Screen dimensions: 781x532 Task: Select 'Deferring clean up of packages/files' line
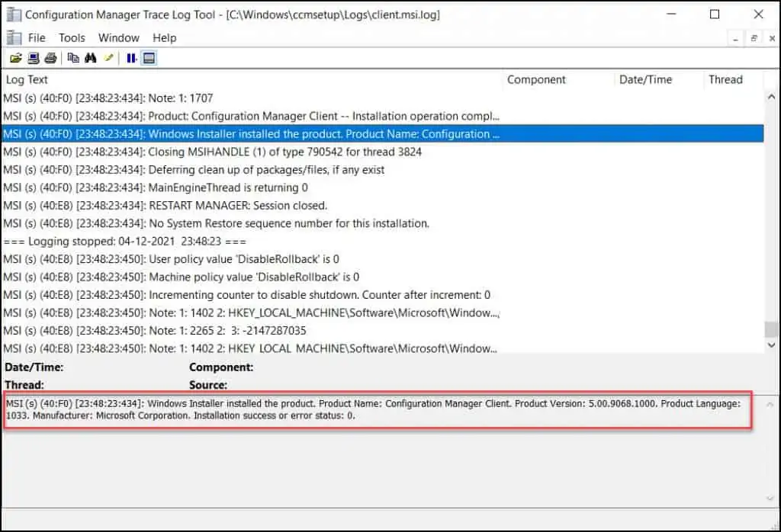(x=383, y=170)
